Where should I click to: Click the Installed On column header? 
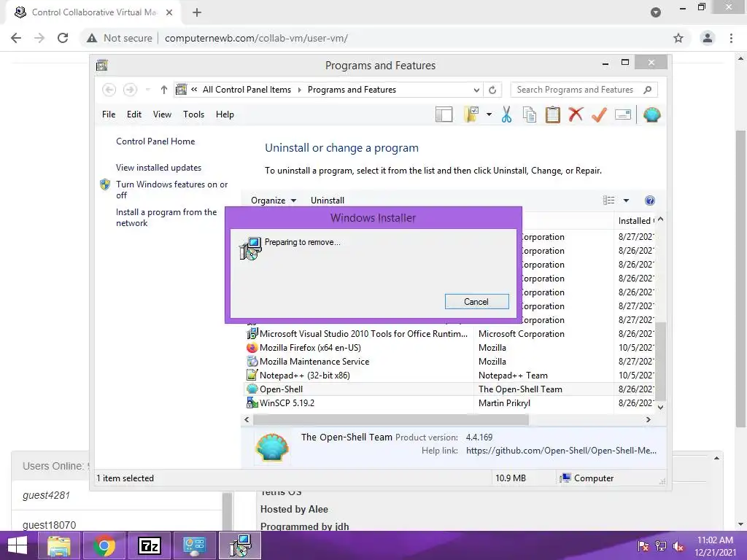635,221
